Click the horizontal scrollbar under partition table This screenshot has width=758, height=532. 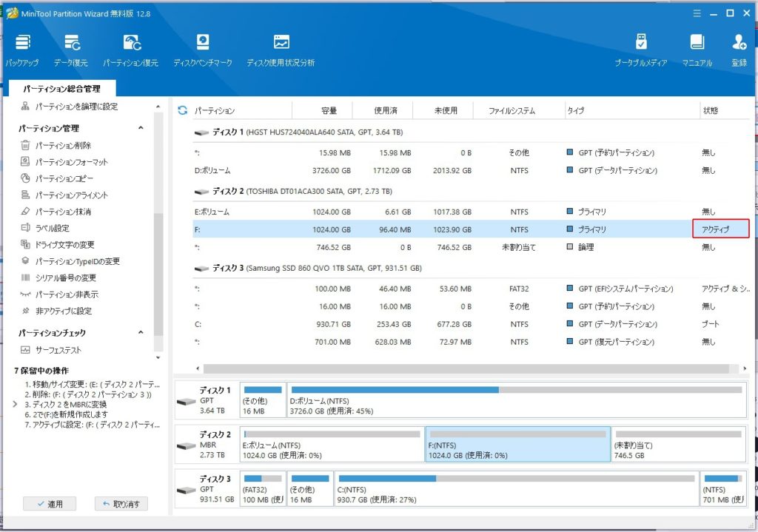click(x=466, y=368)
